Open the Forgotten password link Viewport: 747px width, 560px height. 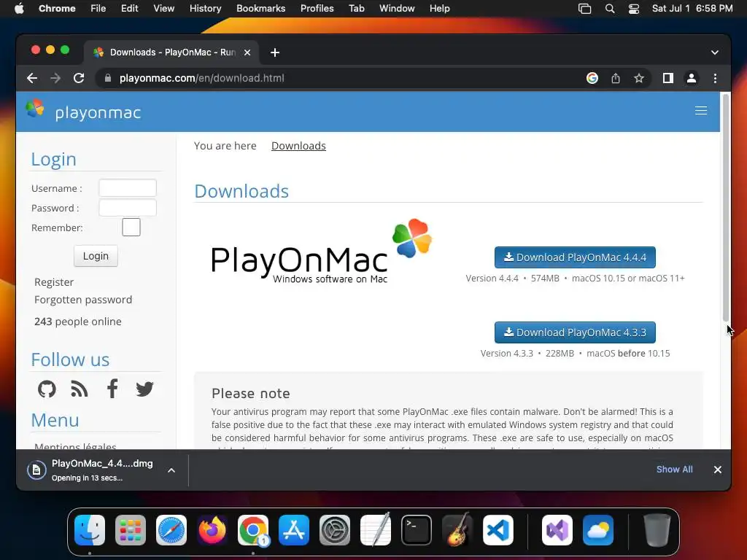tap(83, 300)
